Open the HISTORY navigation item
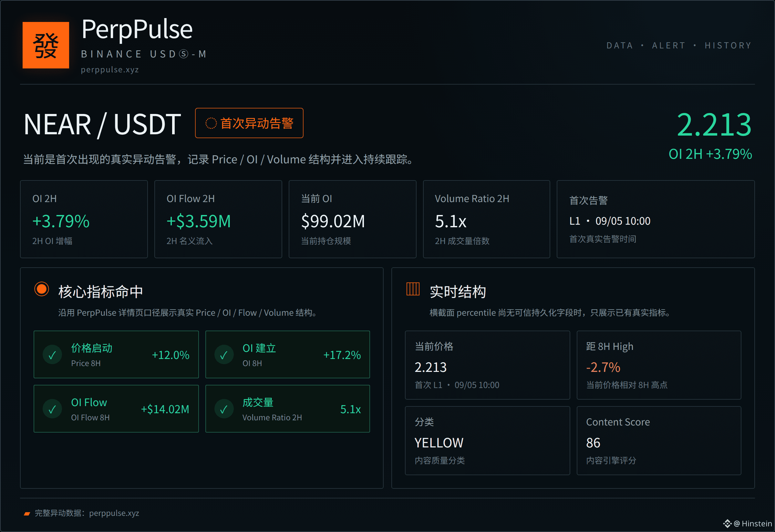Image resolution: width=775 pixels, height=532 pixels. (728, 45)
